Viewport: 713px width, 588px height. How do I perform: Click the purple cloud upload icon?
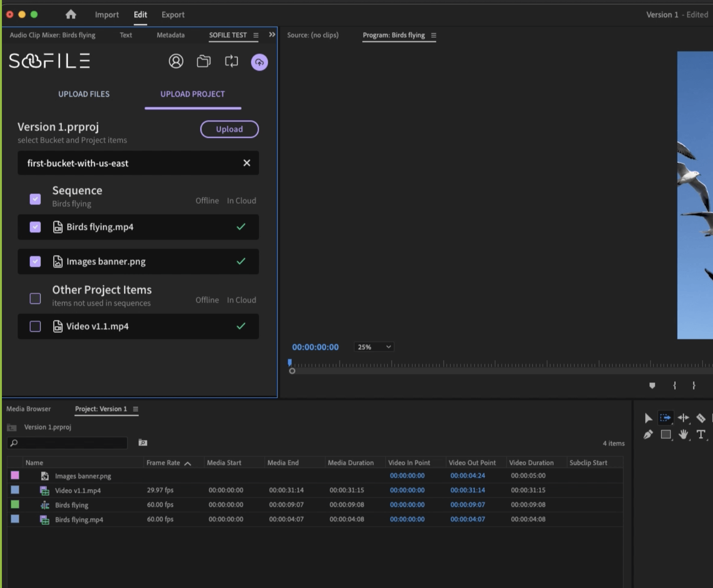coord(259,62)
